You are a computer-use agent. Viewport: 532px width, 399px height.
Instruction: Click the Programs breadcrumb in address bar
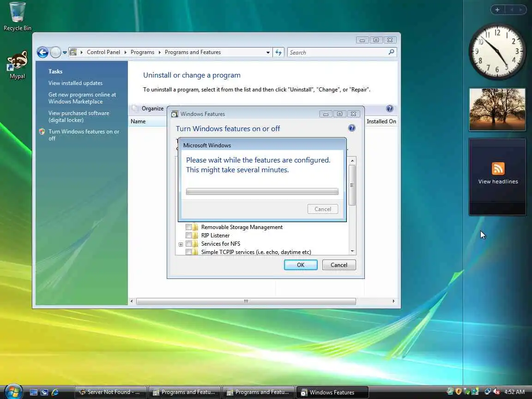point(142,52)
